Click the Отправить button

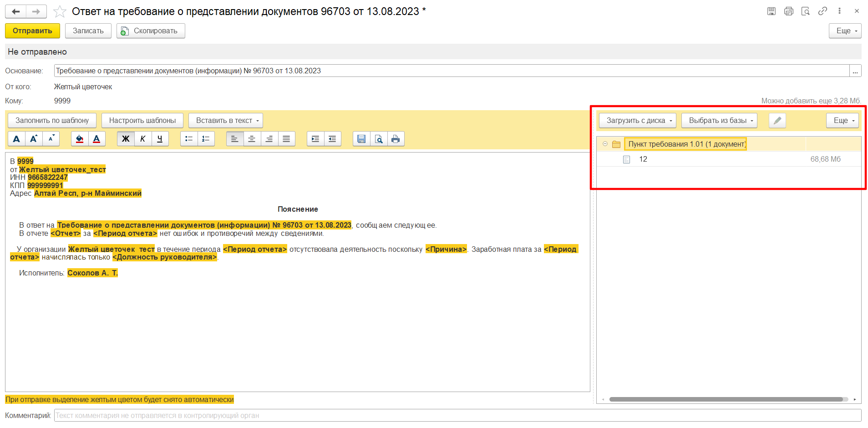click(x=32, y=31)
